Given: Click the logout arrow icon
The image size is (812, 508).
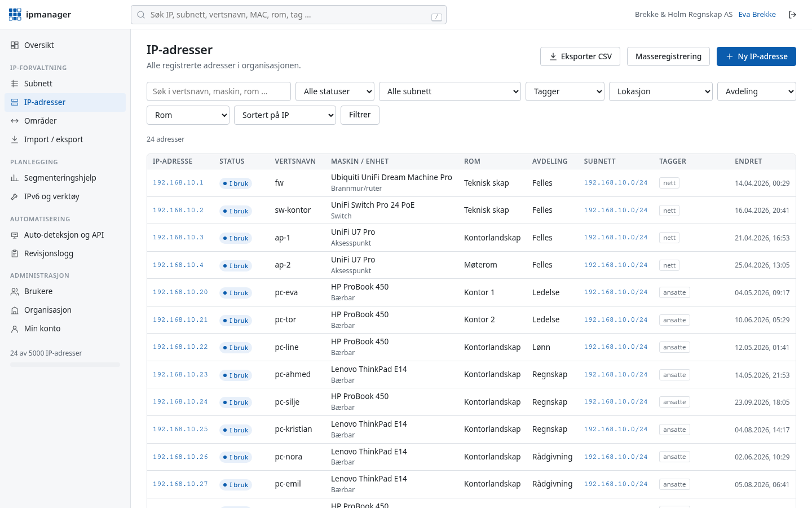Looking at the screenshot, I should [792, 15].
